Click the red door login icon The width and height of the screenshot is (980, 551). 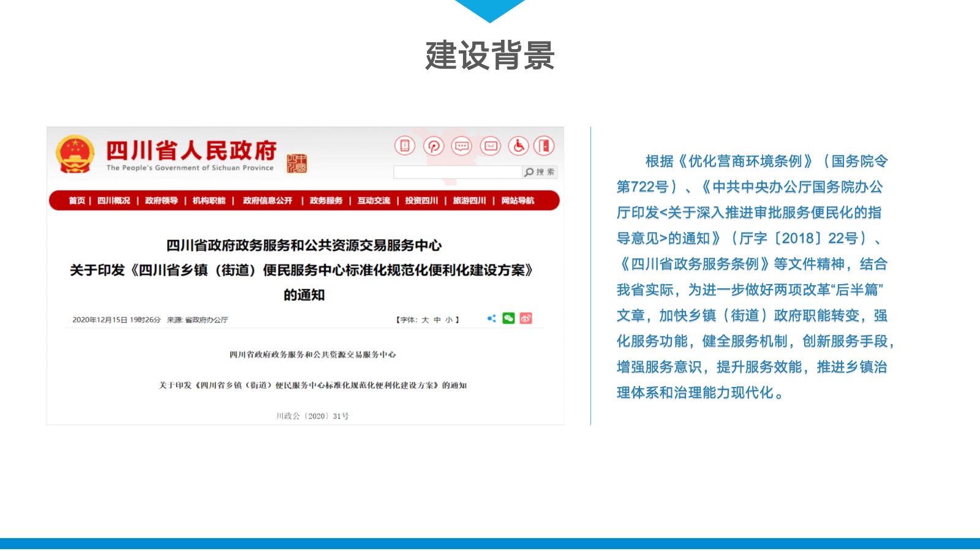point(544,146)
